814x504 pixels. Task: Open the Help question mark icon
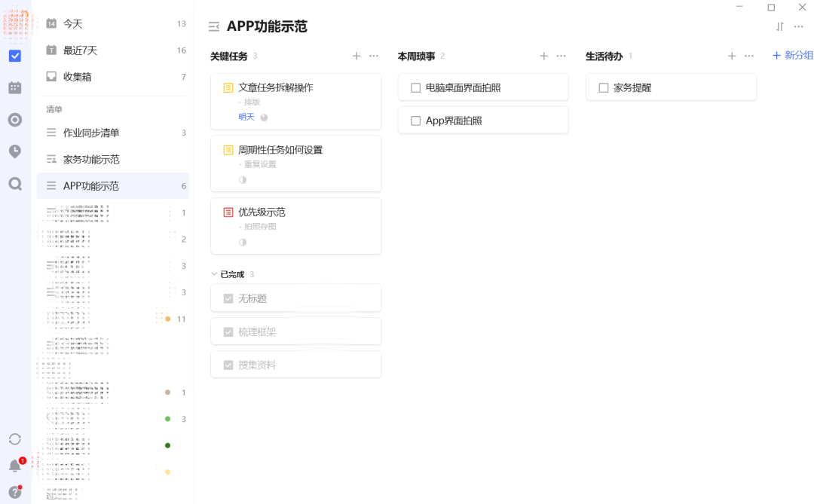[15, 492]
